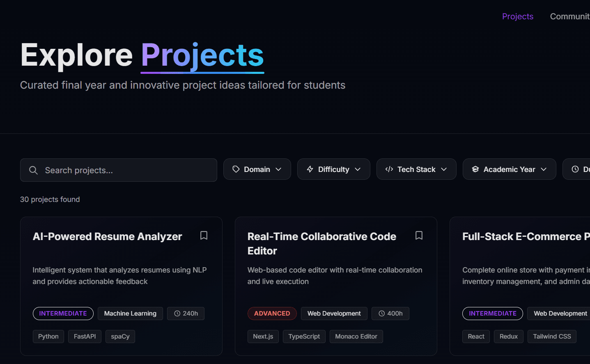This screenshot has width=590, height=364.
Task: Switch to the Community section
Action: tap(571, 16)
